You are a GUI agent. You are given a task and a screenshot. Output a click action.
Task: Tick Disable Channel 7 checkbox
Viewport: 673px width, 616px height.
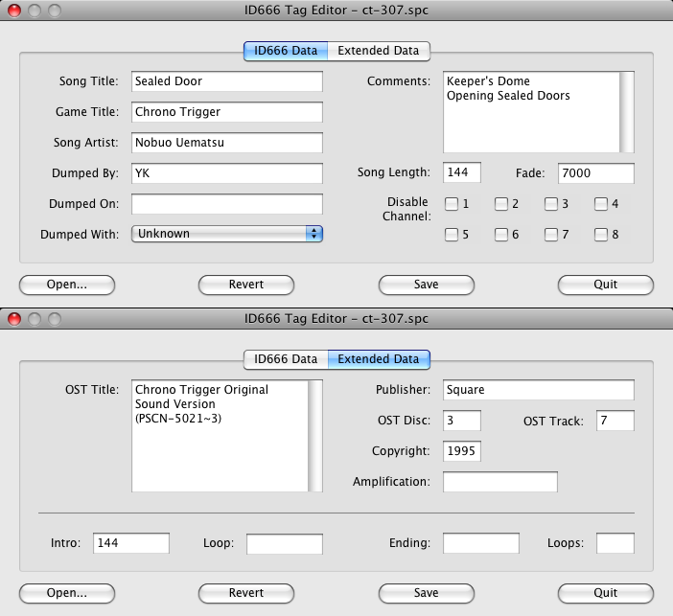(551, 235)
